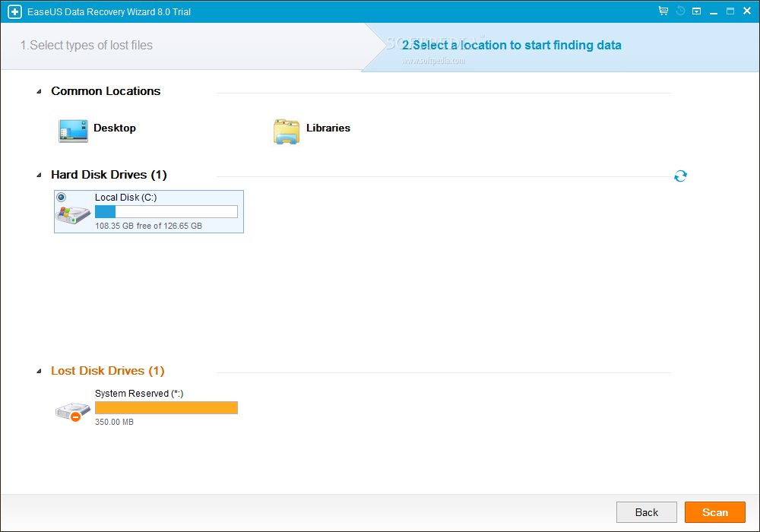Click the history clock icon in title bar
Screen dimensions: 760x532
click(680, 11)
